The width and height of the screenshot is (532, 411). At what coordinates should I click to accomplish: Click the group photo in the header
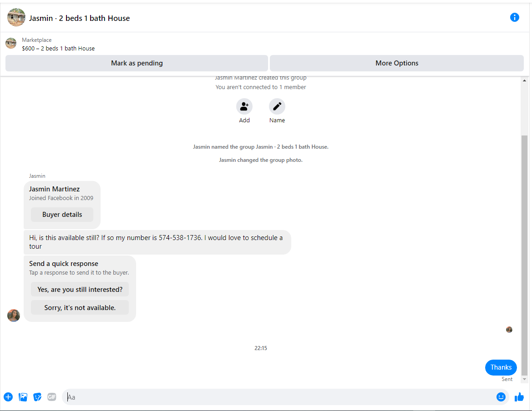coord(16,17)
